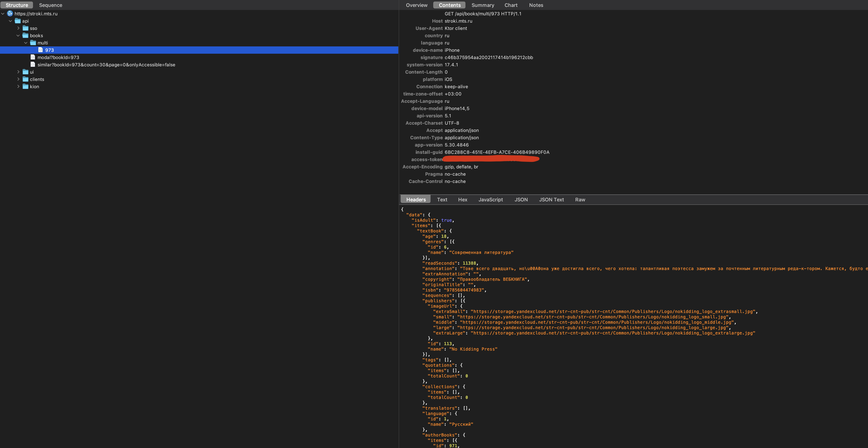Click the sso folder icon
The image size is (868, 448).
point(25,28)
